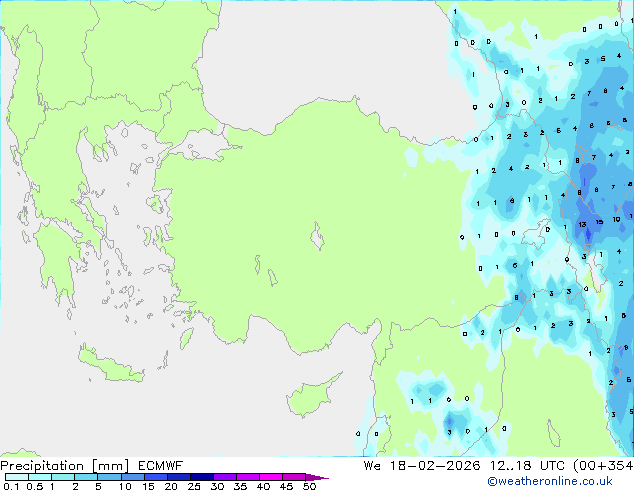634x490 pixels.
Task: Click the above-50 arrow end of legend
Action: tap(317, 477)
